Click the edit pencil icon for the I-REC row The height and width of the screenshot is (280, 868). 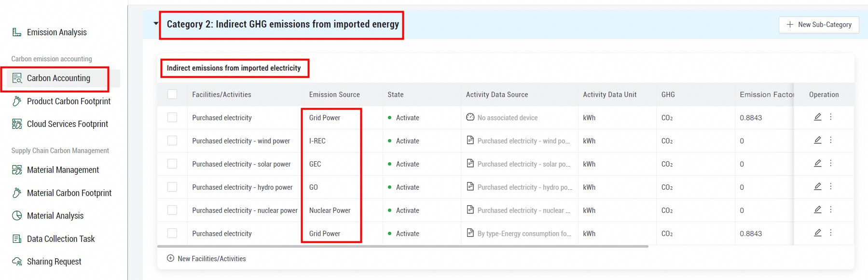(x=817, y=140)
